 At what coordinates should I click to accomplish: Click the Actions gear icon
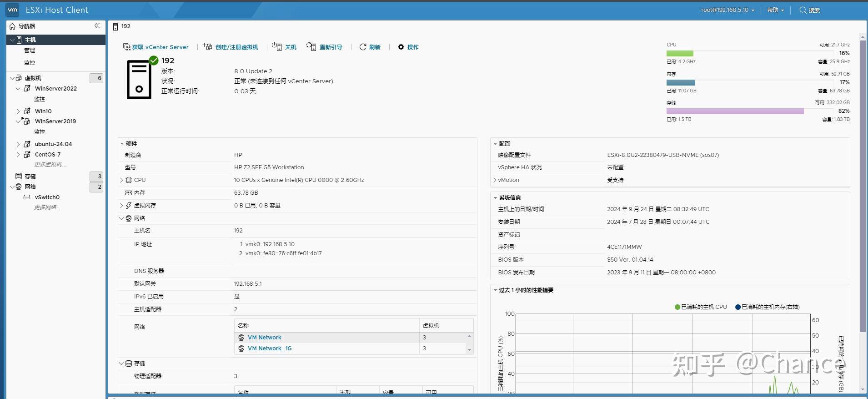coord(401,47)
